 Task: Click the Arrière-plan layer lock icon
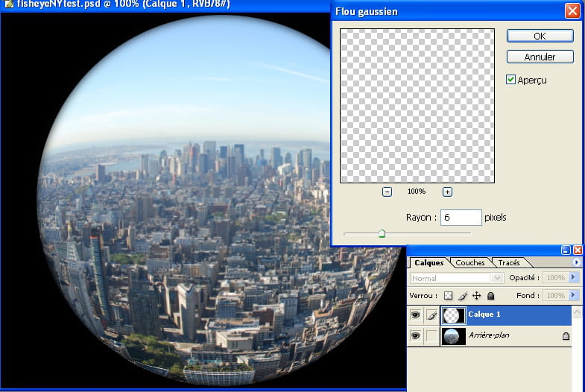[566, 336]
